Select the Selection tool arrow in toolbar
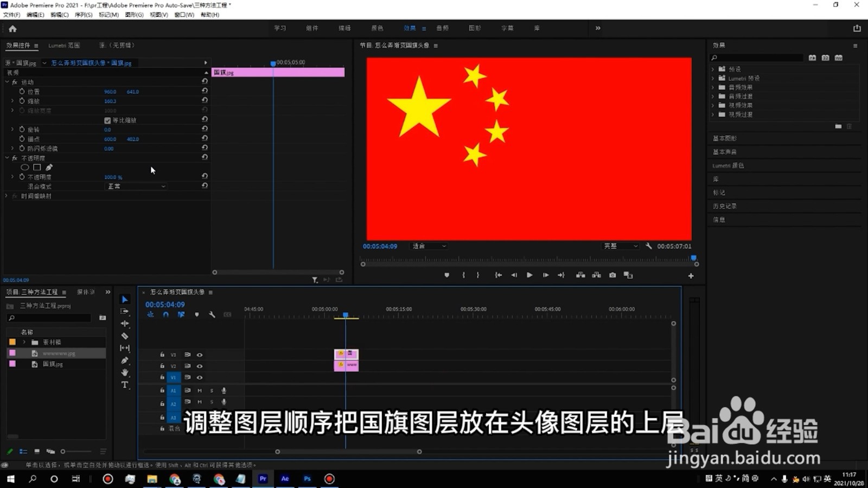The height and width of the screenshot is (488, 868). [125, 299]
